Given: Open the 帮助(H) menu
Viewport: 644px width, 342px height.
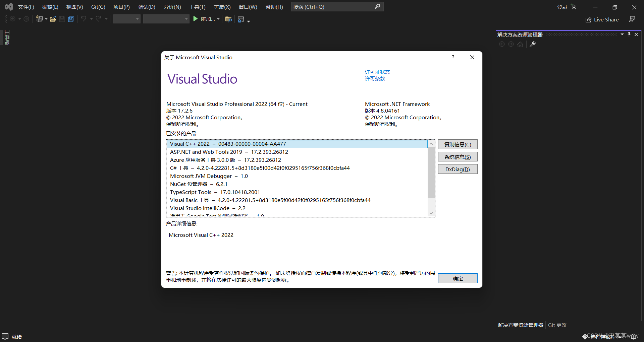Looking at the screenshot, I should click(x=274, y=7).
